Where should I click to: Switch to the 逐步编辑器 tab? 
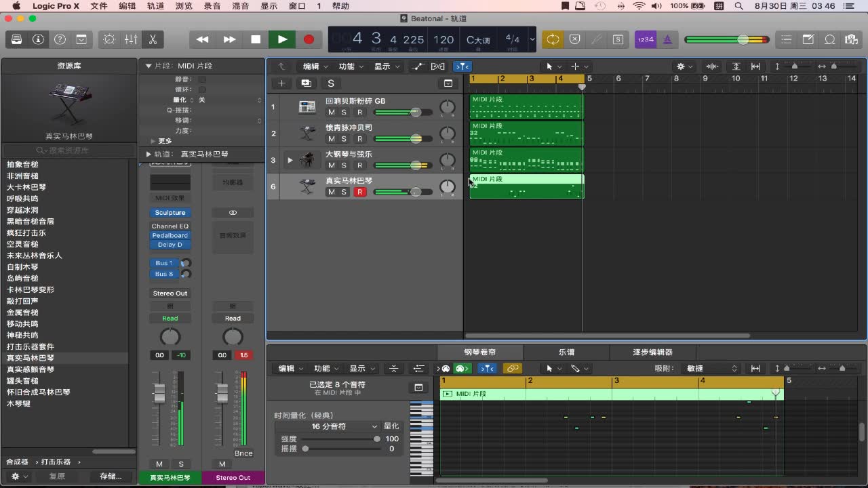(x=652, y=352)
